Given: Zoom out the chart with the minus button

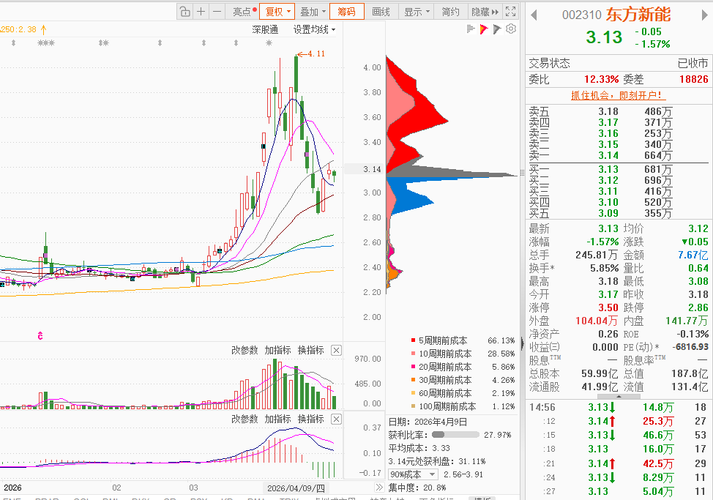Looking at the screenshot, I should [x=217, y=12].
